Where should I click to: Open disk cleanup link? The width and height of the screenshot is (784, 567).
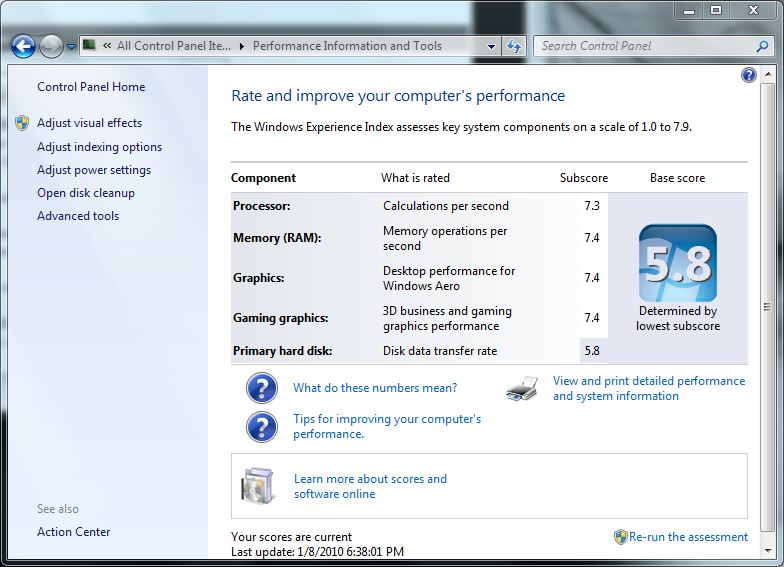coord(86,193)
